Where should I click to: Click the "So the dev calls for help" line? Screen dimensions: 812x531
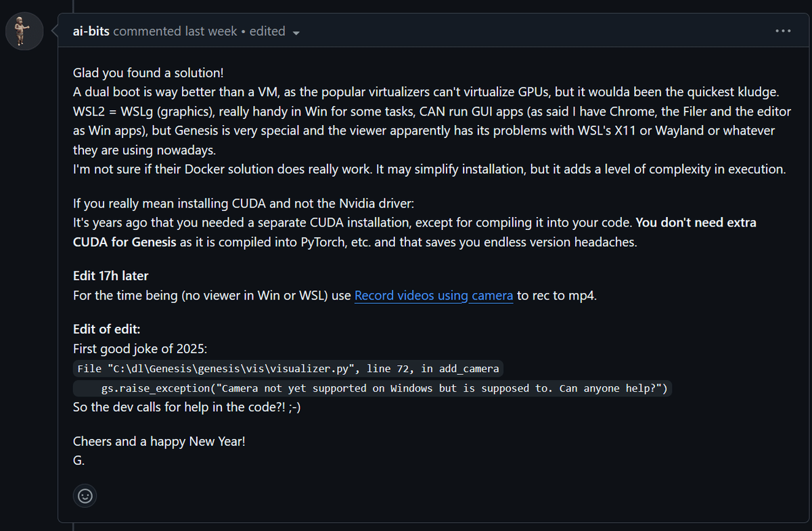tap(186, 407)
